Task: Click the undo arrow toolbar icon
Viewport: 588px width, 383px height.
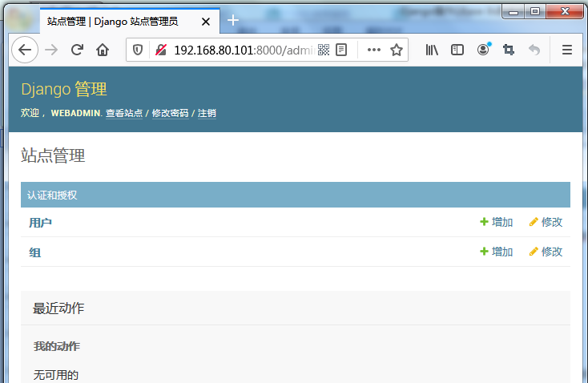Action: pyautogui.click(x=534, y=50)
